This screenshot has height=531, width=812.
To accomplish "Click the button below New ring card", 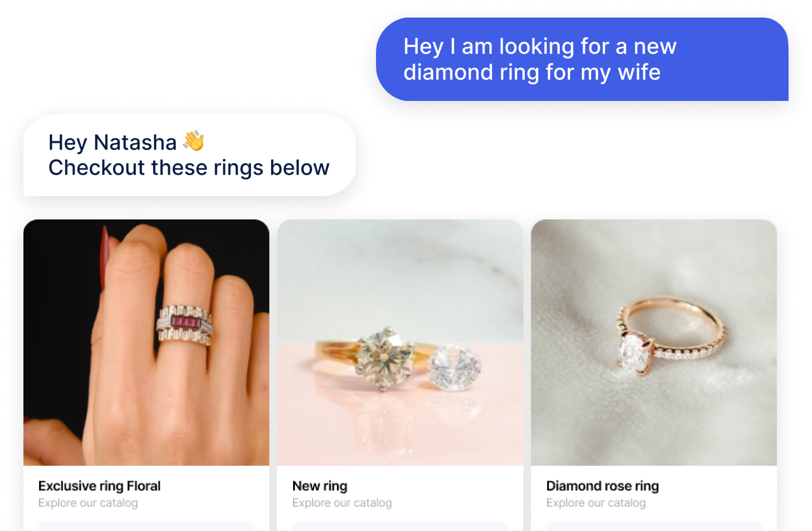I will [x=400, y=526].
